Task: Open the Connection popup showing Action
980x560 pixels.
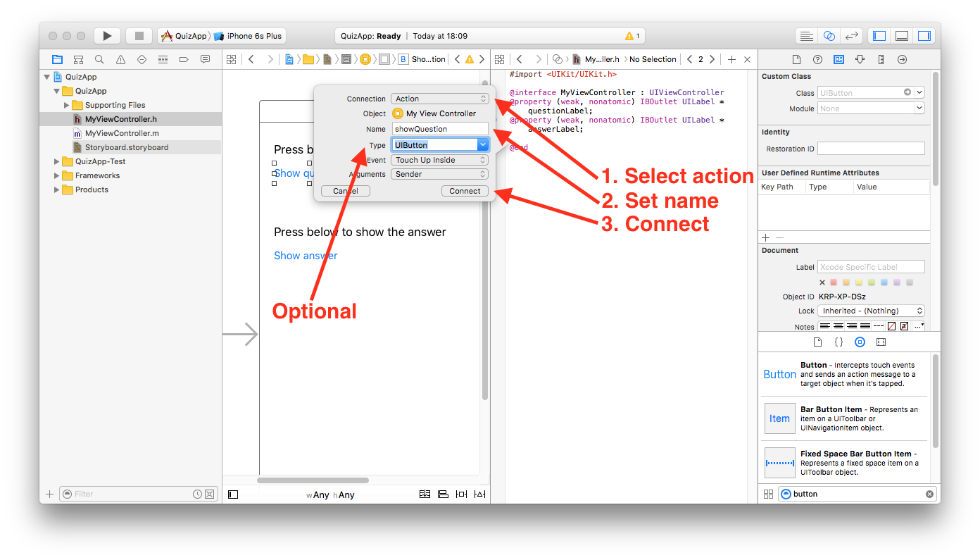Action: (x=439, y=99)
